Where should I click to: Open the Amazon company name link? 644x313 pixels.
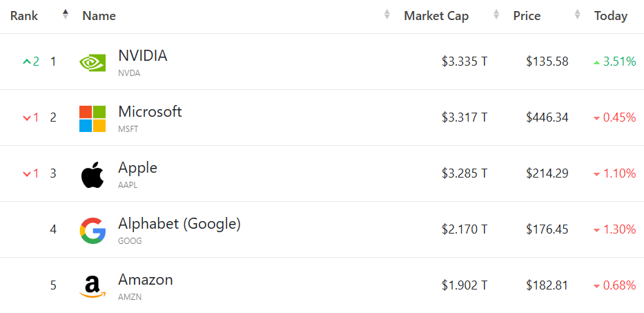pyautogui.click(x=146, y=280)
